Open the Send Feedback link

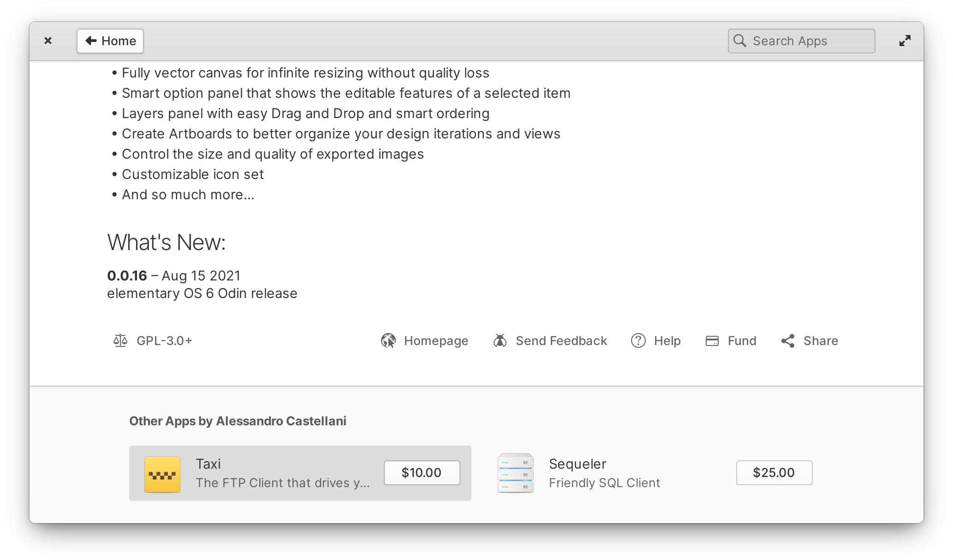click(x=561, y=341)
